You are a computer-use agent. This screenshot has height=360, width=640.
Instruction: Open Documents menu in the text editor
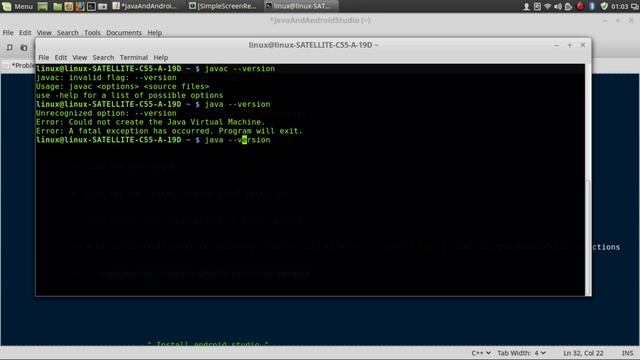124,33
